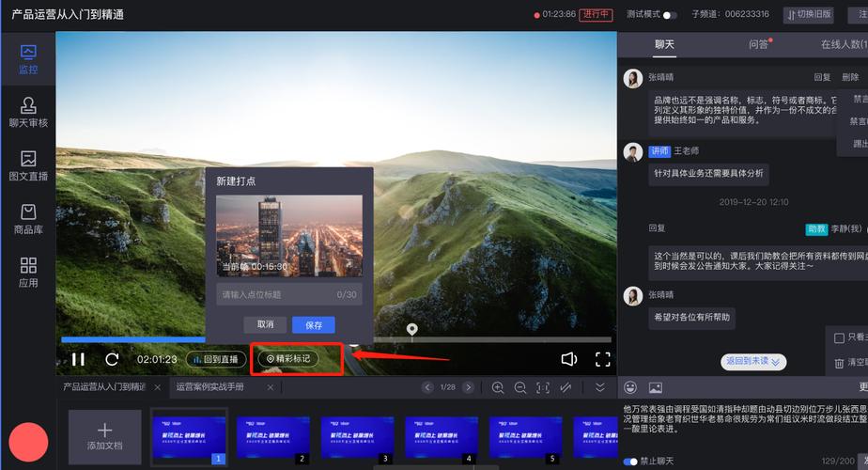Image resolution: width=868 pixels, height=470 pixels.
Task: Click the 助教 badge next to 李静
Action: tap(816, 229)
